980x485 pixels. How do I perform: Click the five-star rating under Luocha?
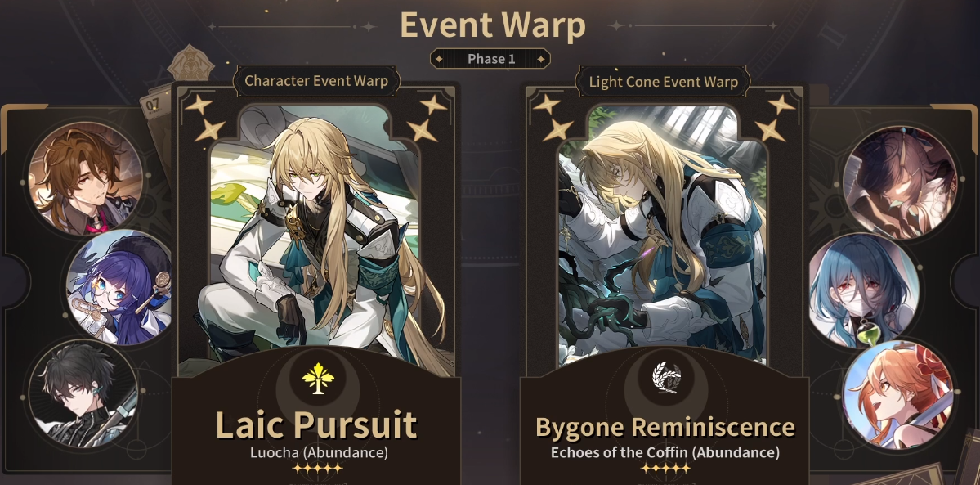[317, 468]
